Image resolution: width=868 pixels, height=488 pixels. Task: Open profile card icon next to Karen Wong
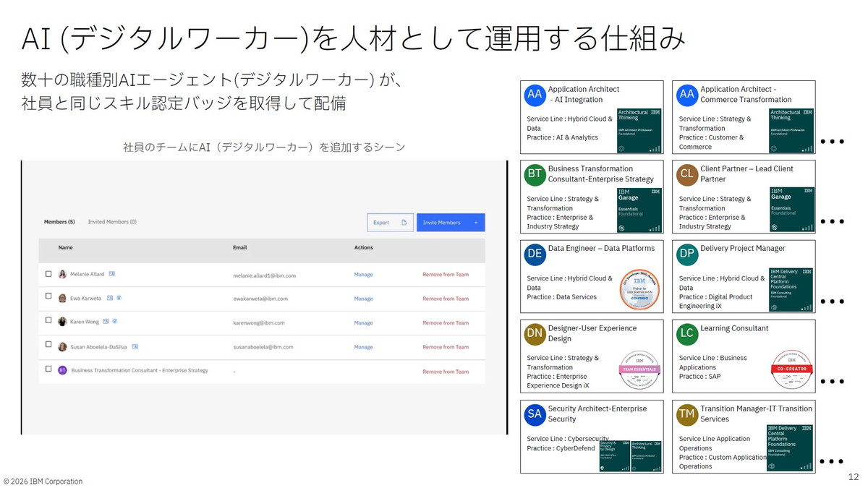point(106,321)
